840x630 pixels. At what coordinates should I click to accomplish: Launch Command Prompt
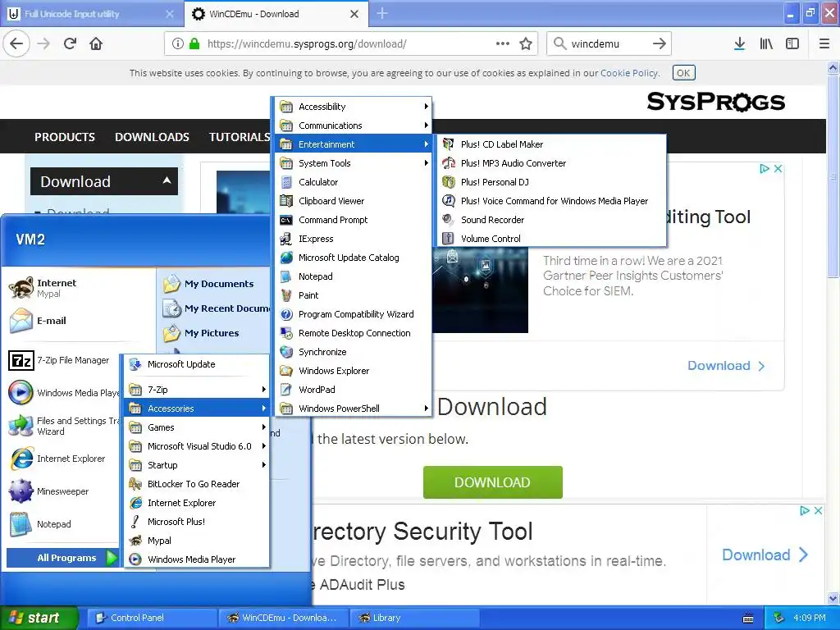coord(354,220)
